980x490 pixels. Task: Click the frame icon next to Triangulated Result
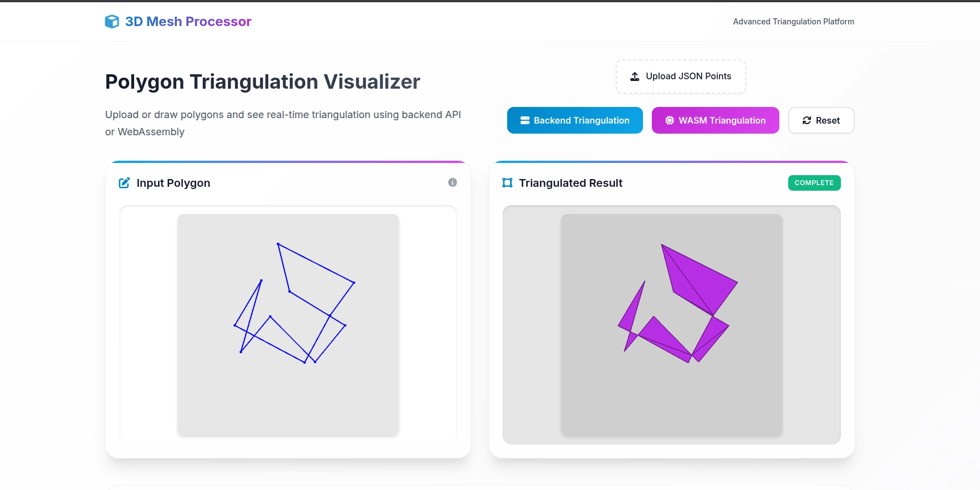click(x=507, y=182)
